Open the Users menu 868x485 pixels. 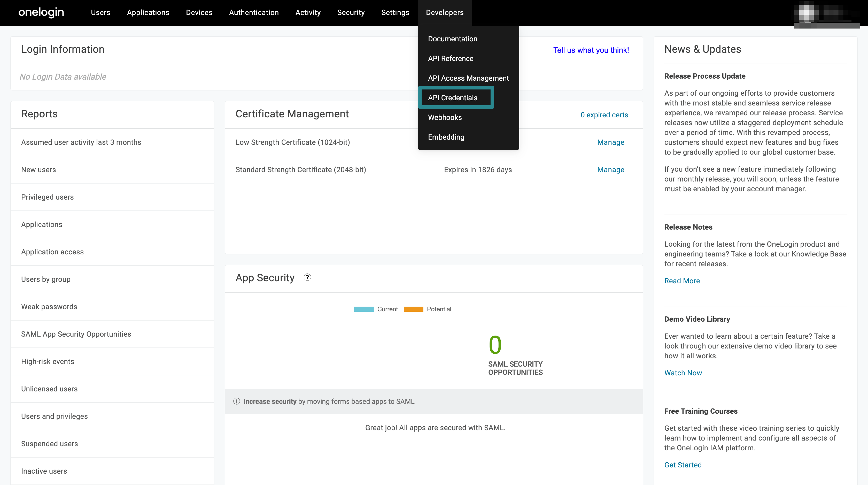tap(100, 12)
